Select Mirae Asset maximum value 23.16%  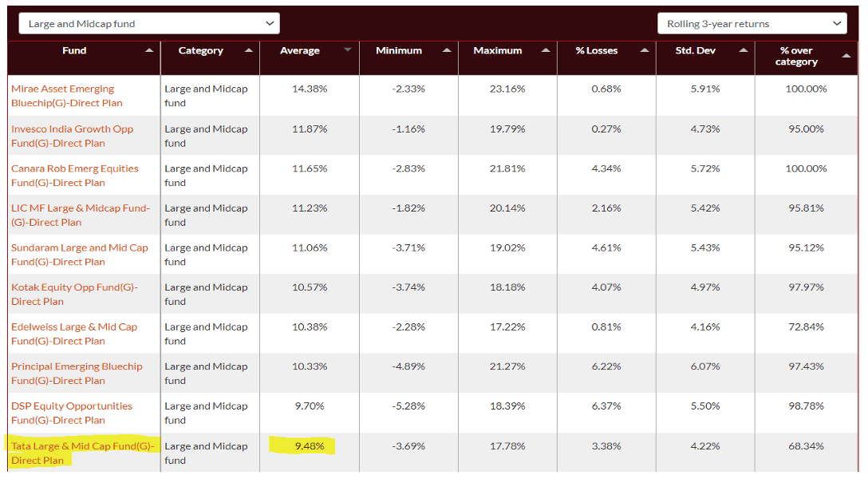pos(507,89)
